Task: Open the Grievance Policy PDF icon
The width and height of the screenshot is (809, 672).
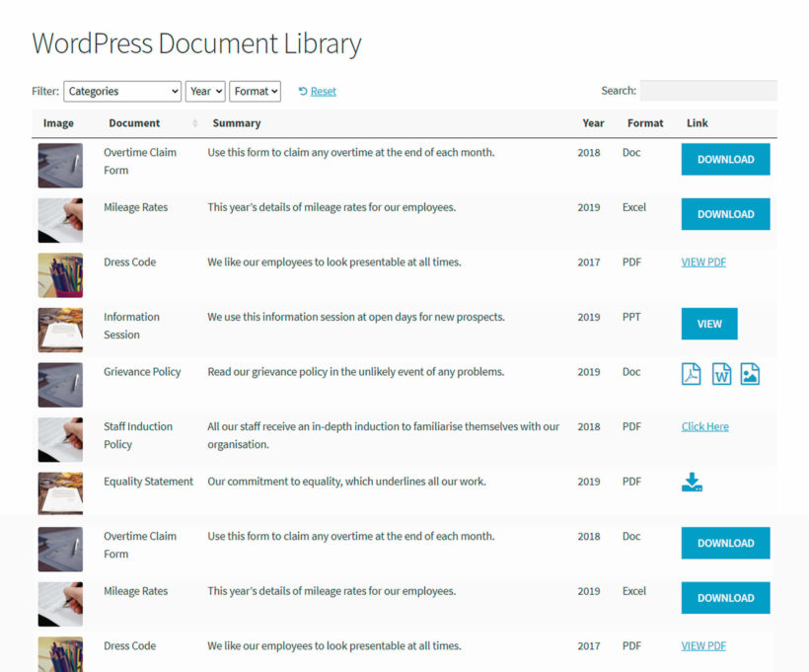Action: (692, 373)
